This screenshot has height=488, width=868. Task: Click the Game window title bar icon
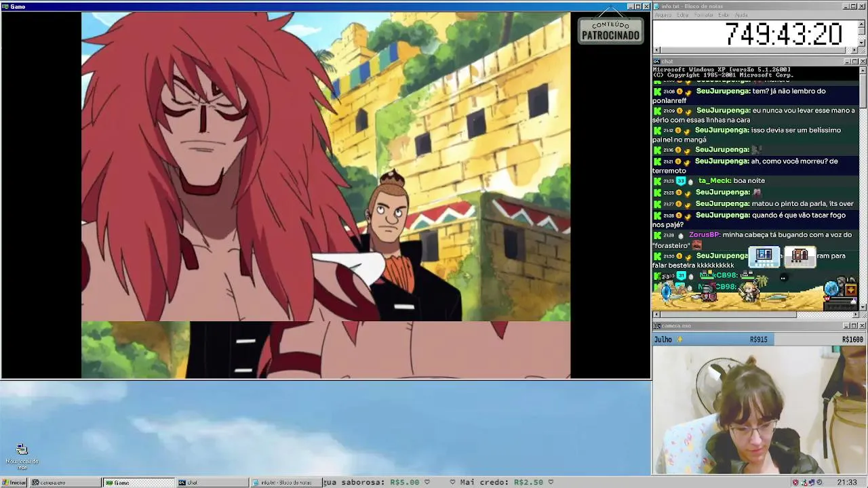(x=5, y=7)
